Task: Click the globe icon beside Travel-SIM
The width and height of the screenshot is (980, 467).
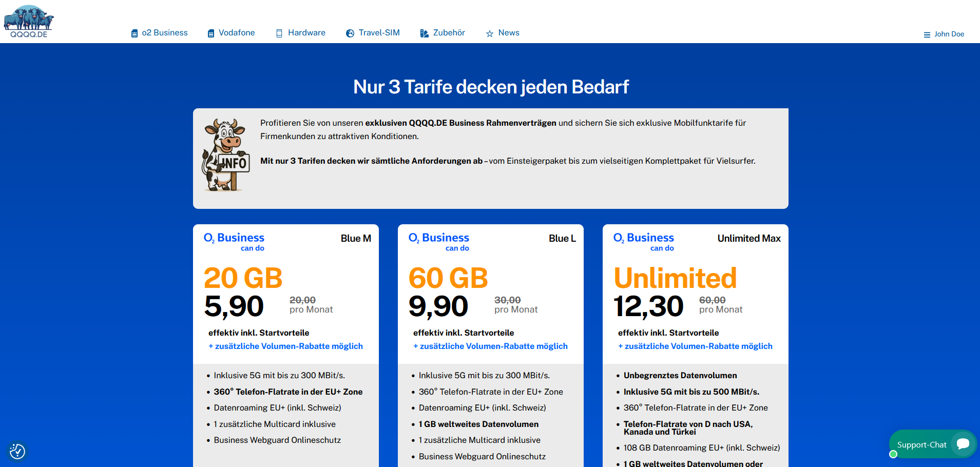Action: [350, 33]
